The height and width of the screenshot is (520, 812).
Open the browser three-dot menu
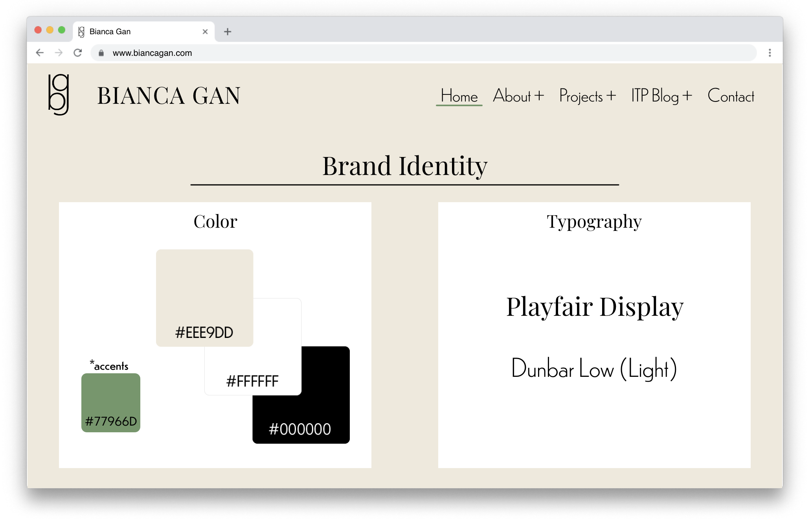[770, 53]
